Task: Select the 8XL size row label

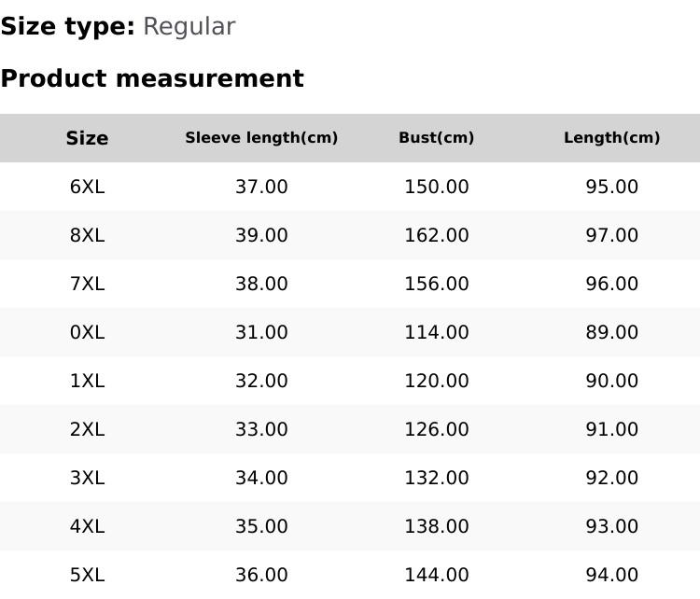Action: click(x=87, y=235)
